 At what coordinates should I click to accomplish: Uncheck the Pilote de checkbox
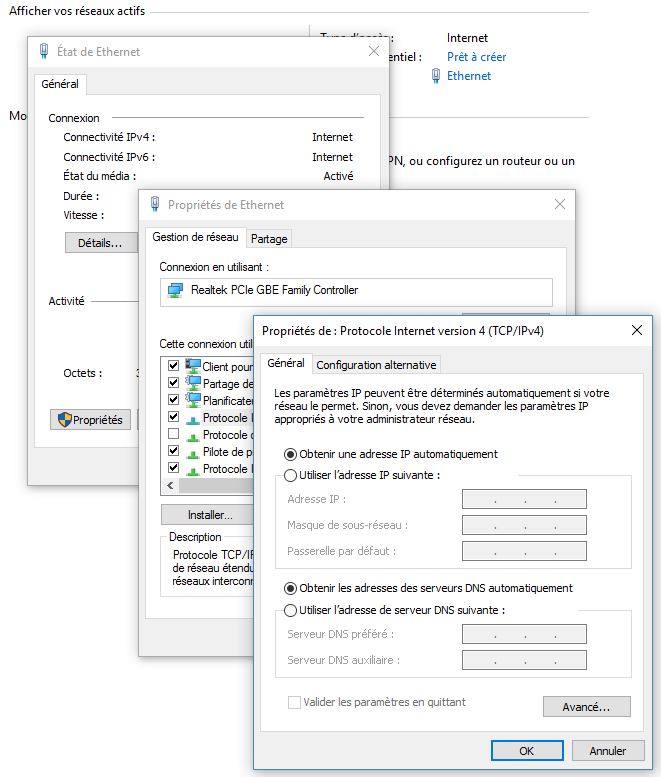click(173, 450)
